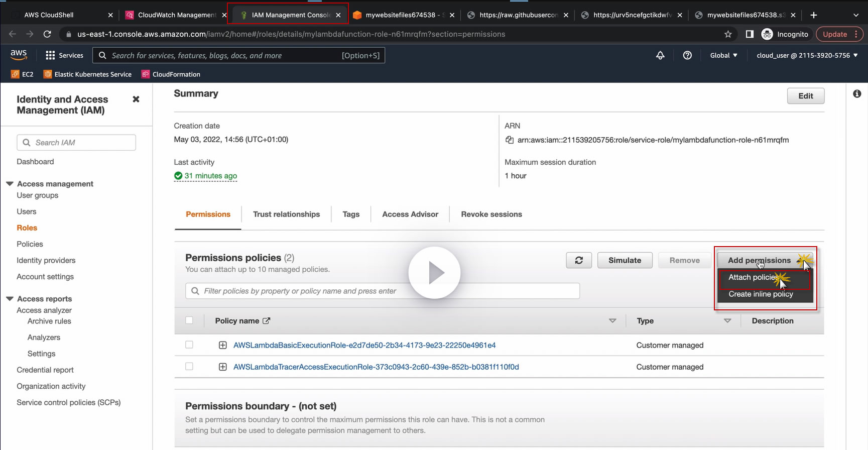Open the browser side panel icon
The width and height of the screenshot is (868, 450).
tap(750, 34)
